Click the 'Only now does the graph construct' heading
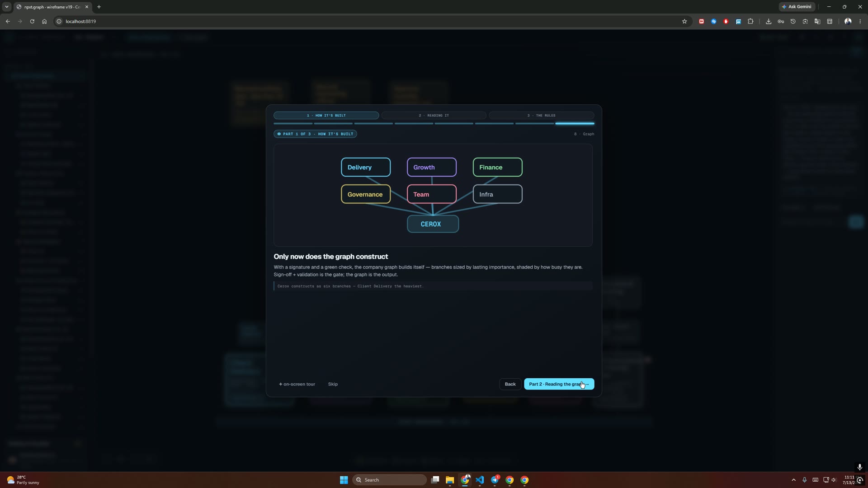 click(331, 257)
